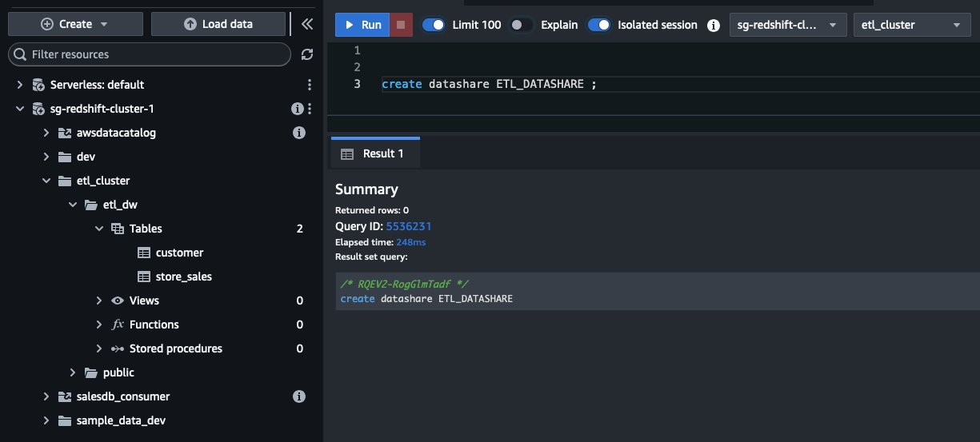Click the Views eye icon

(118, 301)
